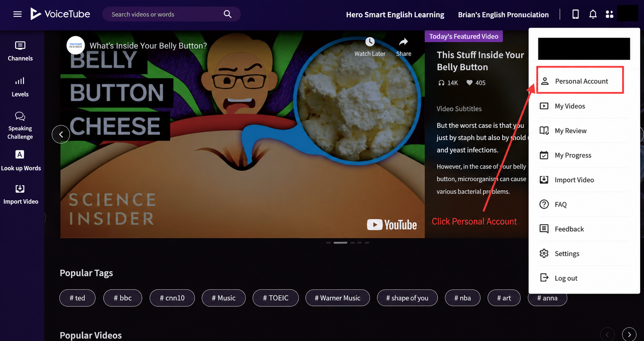This screenshot has width=644, height=341.
Task: Click the YouTube logo on video
Action: click(392, 224)
